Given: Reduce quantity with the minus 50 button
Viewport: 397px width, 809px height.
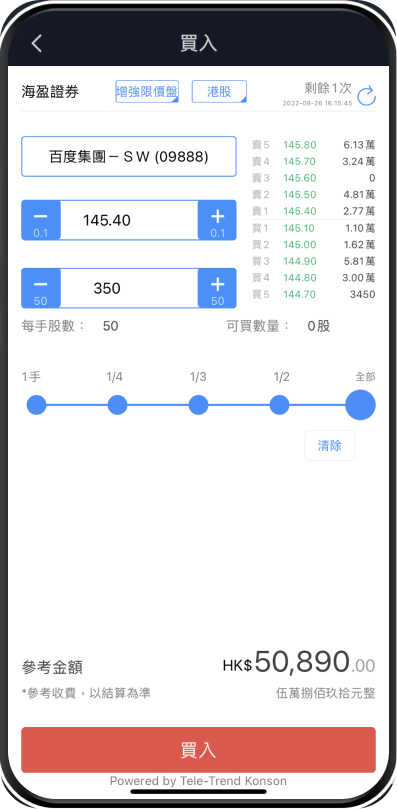Looking at the screenshot, I should [x=41, y=288].
